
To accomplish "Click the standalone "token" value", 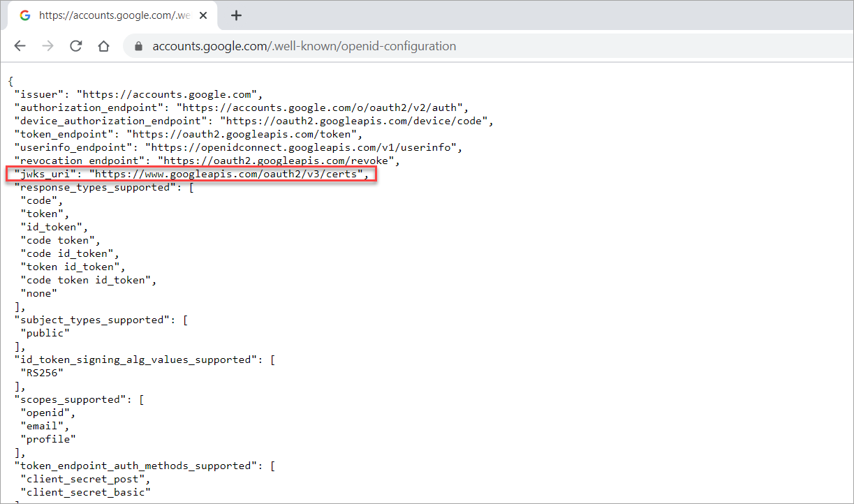I will click(41, 214).
